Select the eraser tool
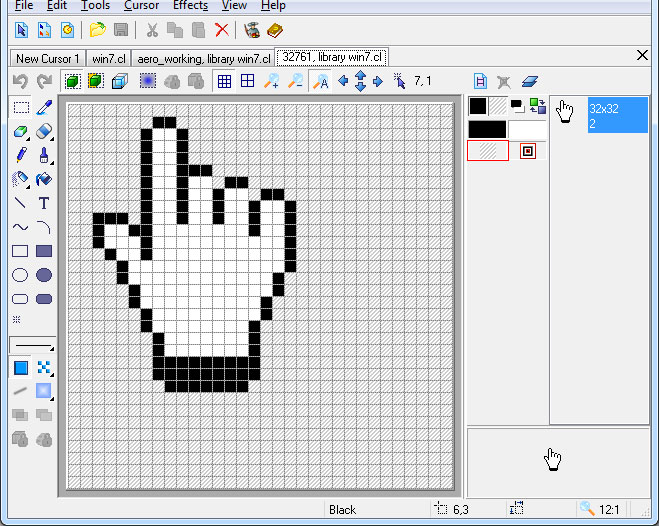This screenshot has width=659, height=526. (x=44, y=132)
